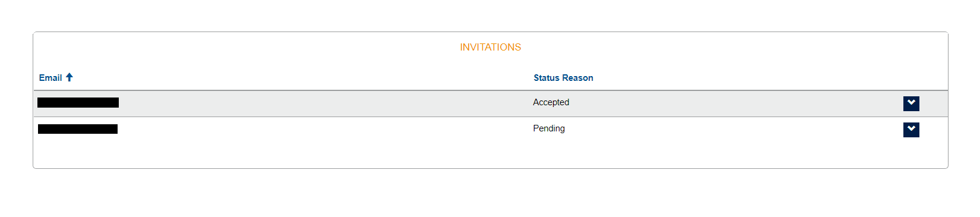This screenshot has width=980, height=217.
Task: Click the ascending sort arrow beside Email
Action: click(69, 77)
